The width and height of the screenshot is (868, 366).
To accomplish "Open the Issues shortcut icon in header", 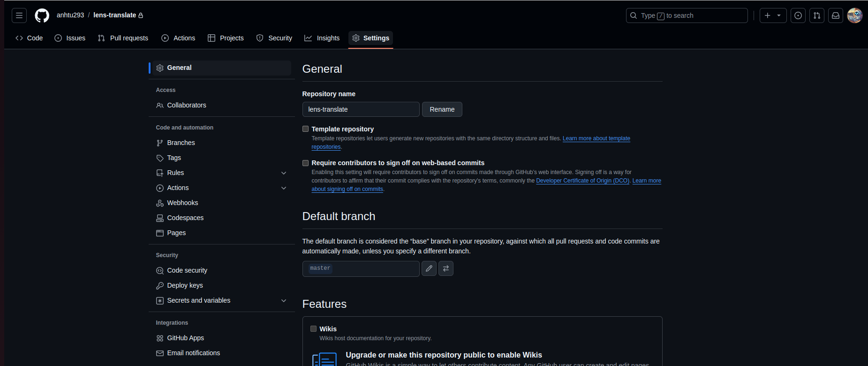I will (x=798, y=15).
